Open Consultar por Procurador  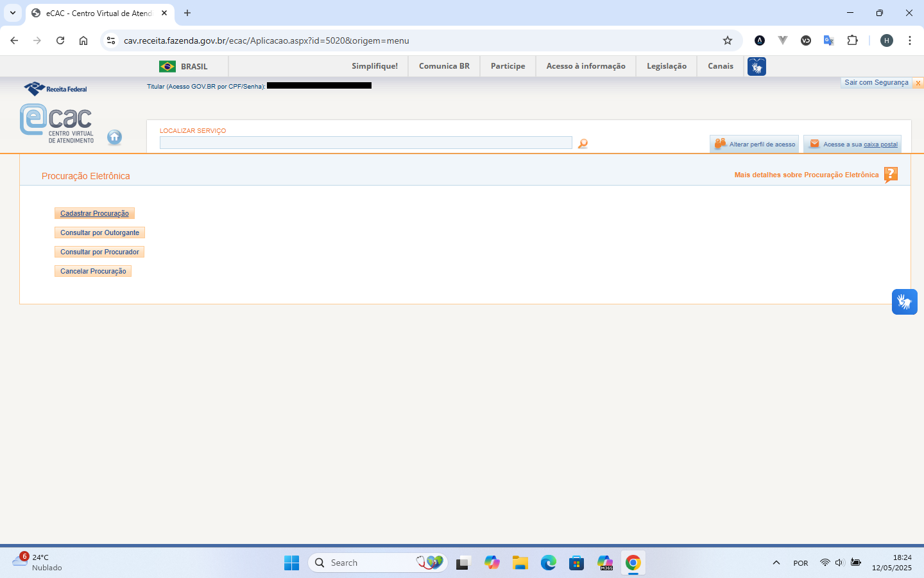pyautogui.click(x=99, y=252)
